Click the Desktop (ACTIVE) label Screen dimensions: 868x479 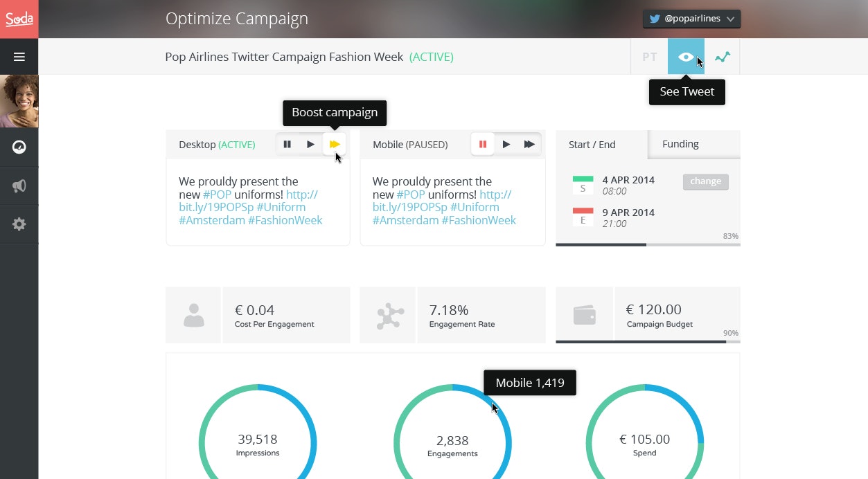[217, 145]
